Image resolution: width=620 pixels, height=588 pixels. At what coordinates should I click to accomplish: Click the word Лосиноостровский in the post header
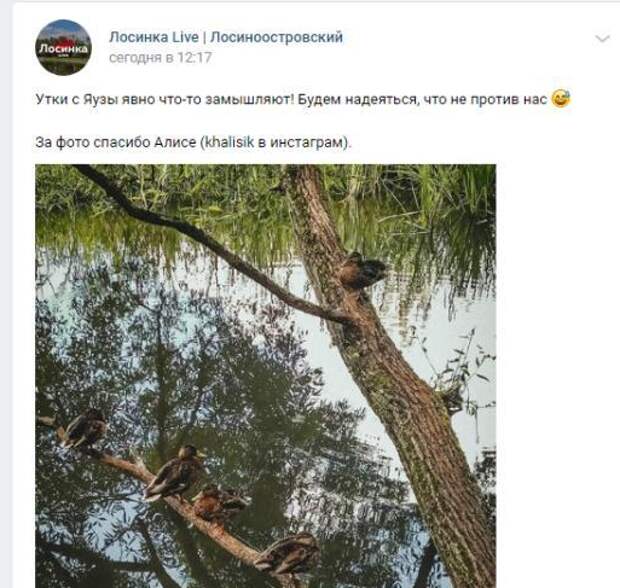tap(276, 37)
